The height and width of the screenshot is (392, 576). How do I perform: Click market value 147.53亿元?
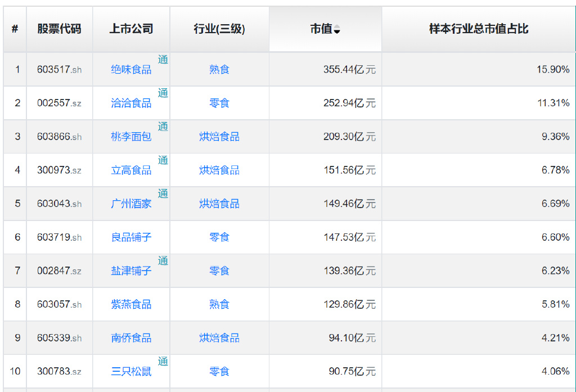pyautogui.click(x=349, y=237)
